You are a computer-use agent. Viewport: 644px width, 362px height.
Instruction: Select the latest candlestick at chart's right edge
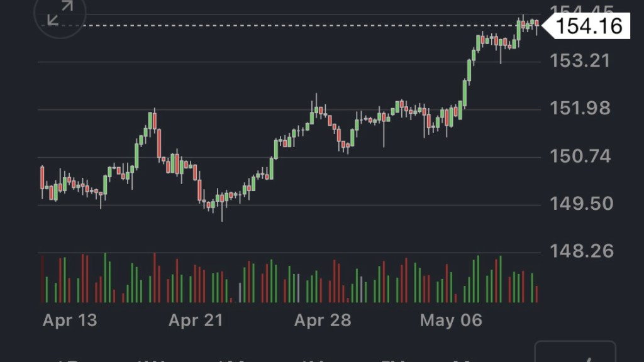tap(536, 24)
